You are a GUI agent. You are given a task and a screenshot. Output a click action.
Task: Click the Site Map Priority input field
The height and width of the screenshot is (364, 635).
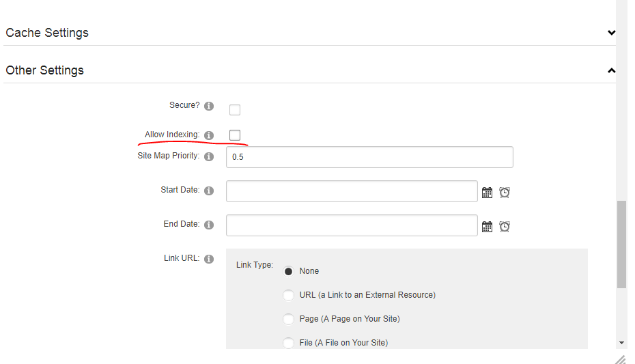(369, 157)
